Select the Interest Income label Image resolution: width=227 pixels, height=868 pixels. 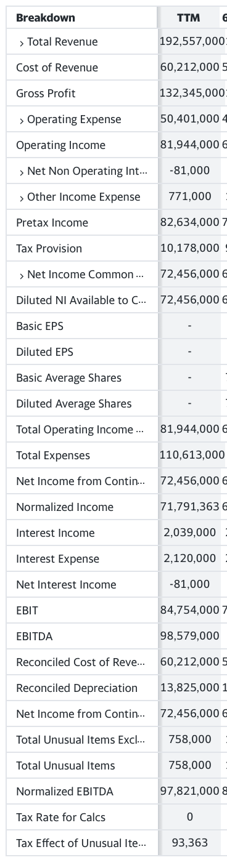56,533
